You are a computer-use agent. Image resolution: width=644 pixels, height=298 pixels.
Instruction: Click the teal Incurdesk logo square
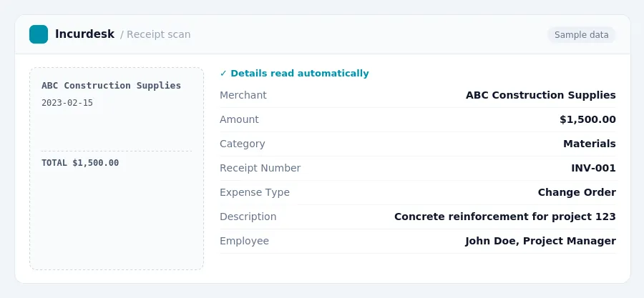click(x=39, y=34)
